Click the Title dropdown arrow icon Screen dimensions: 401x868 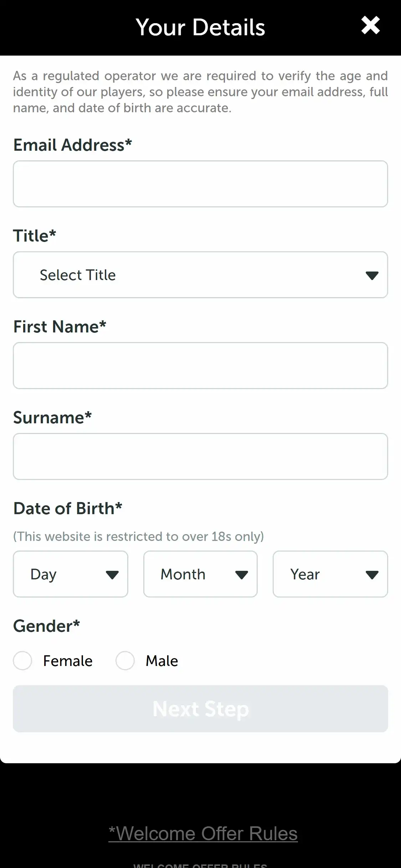click(x=372, y=275)
